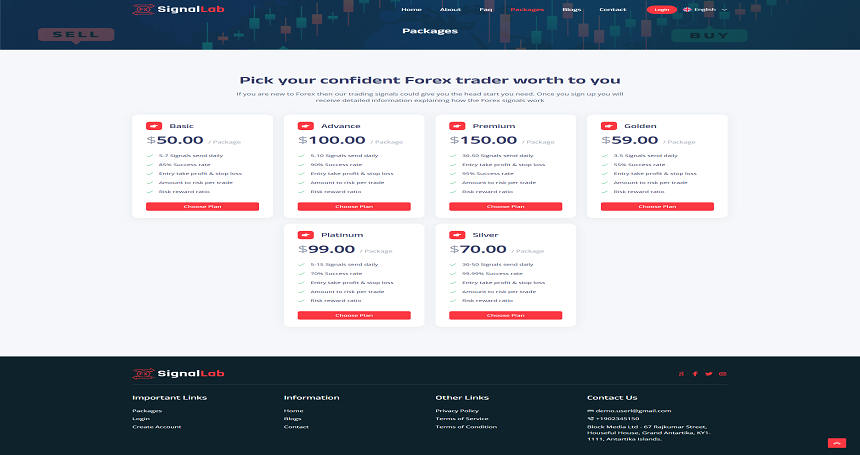The height and width of the screenshot is (455, 860).
Task: Click the red icon beside Platinum package
Action: (305, 235)
